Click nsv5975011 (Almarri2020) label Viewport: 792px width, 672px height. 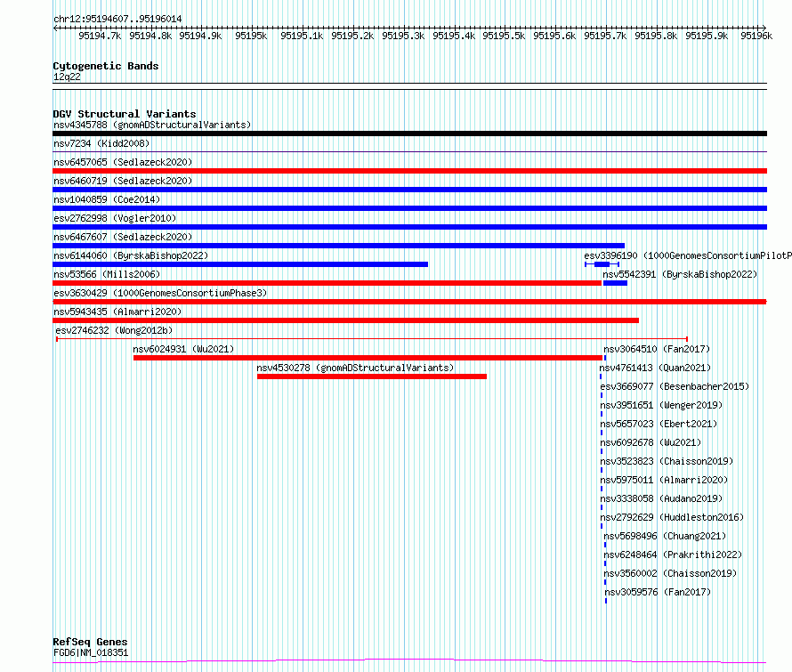(x=664, y=480)
